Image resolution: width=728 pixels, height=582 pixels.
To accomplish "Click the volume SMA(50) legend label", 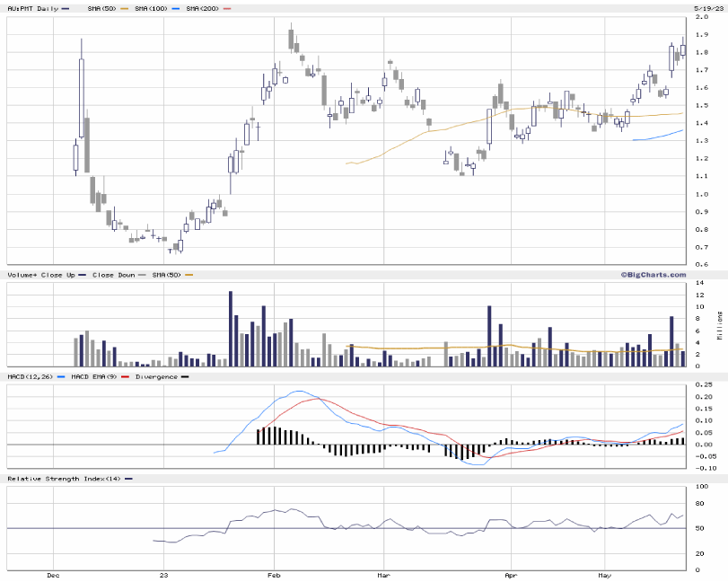I will pyautogui.click(x=166, y=274).
